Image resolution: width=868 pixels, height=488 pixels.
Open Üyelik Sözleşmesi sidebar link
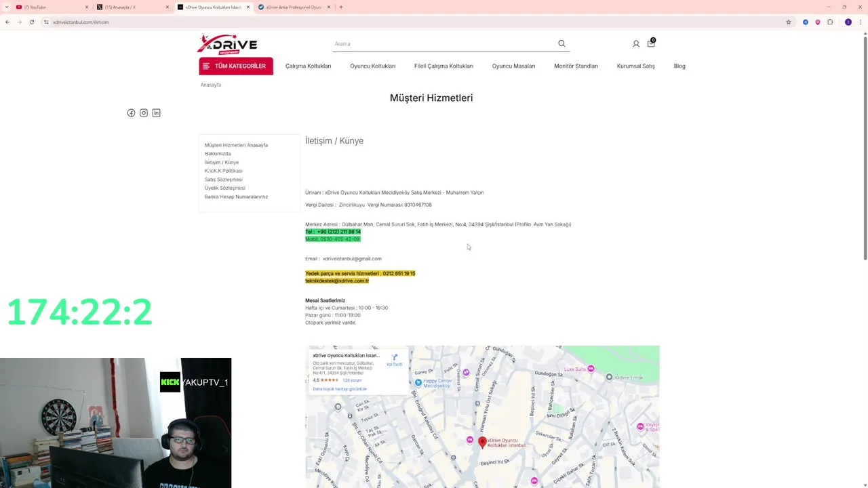pyautogui.click(x=225, y=188)
